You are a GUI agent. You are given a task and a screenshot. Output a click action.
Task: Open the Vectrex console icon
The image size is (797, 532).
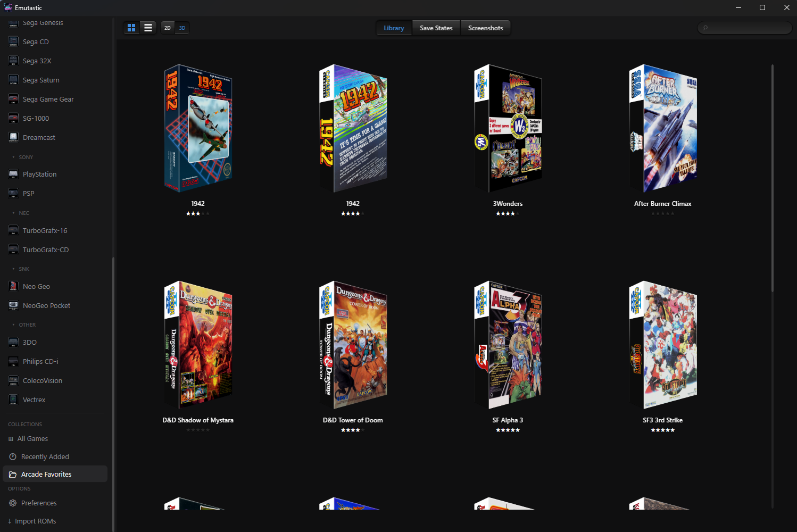coord(13,400)
